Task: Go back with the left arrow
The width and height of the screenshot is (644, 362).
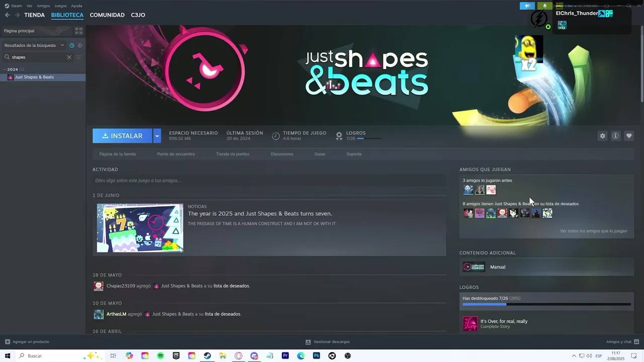Action: point(7,15)
